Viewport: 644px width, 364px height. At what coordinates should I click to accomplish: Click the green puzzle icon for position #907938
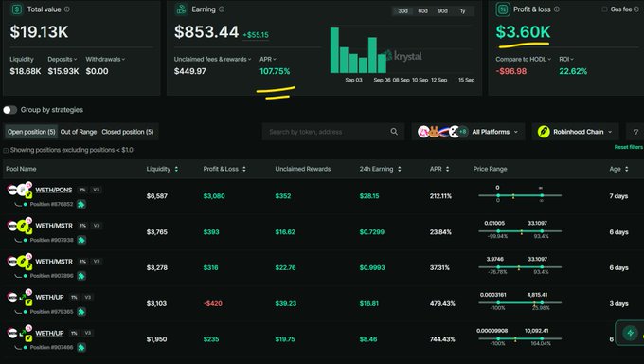81,240
